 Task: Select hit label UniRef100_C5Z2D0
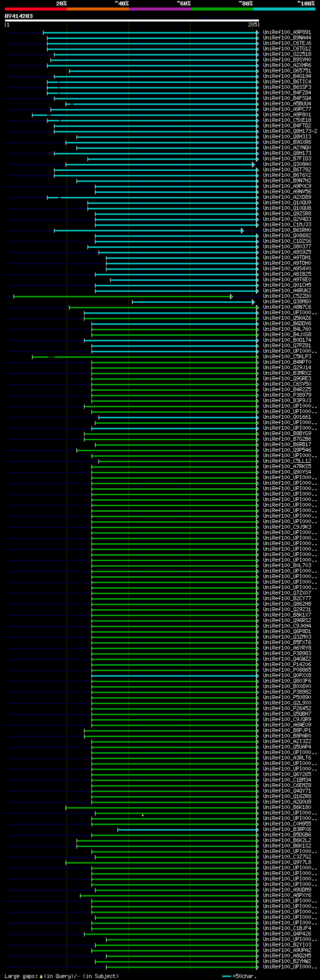coord(287,296)
